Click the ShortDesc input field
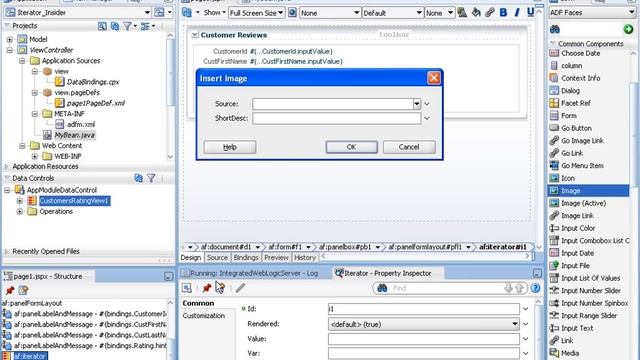This screenshot has width=640, height=360. pos(336,118)
